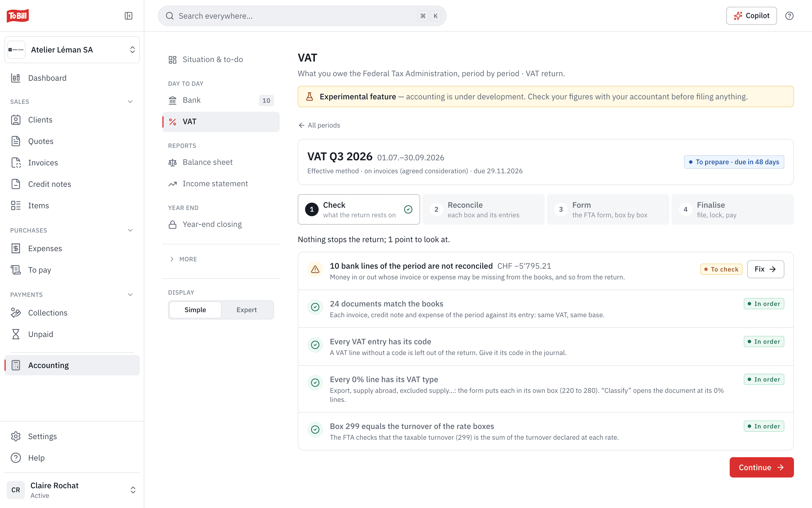Open Bank with 10 badge

tap(221, 100)
